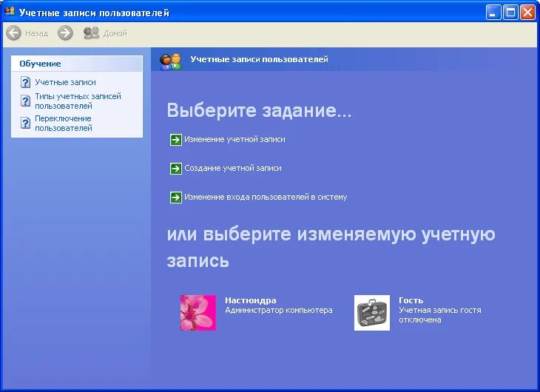This screenshot has height=392, width=540.
Task: Minimize the Учетные записи пользователей window
Action: click(x=493, y=13)
